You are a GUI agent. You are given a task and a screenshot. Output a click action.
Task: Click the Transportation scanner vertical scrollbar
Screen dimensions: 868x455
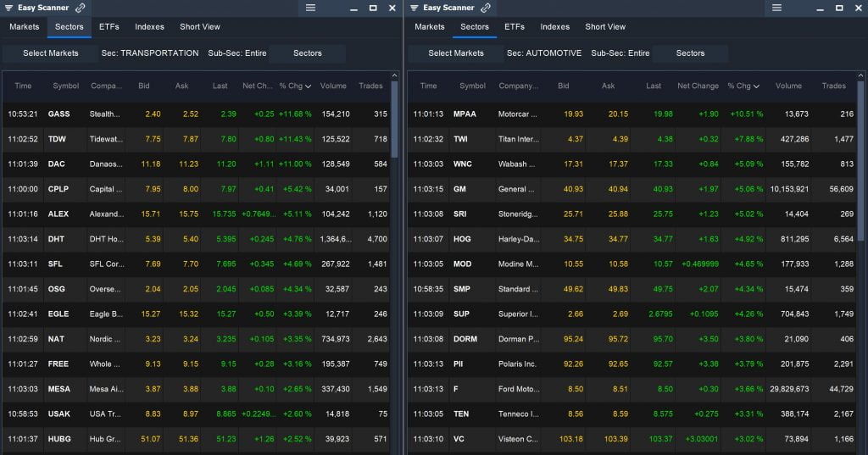pos(393,119)
